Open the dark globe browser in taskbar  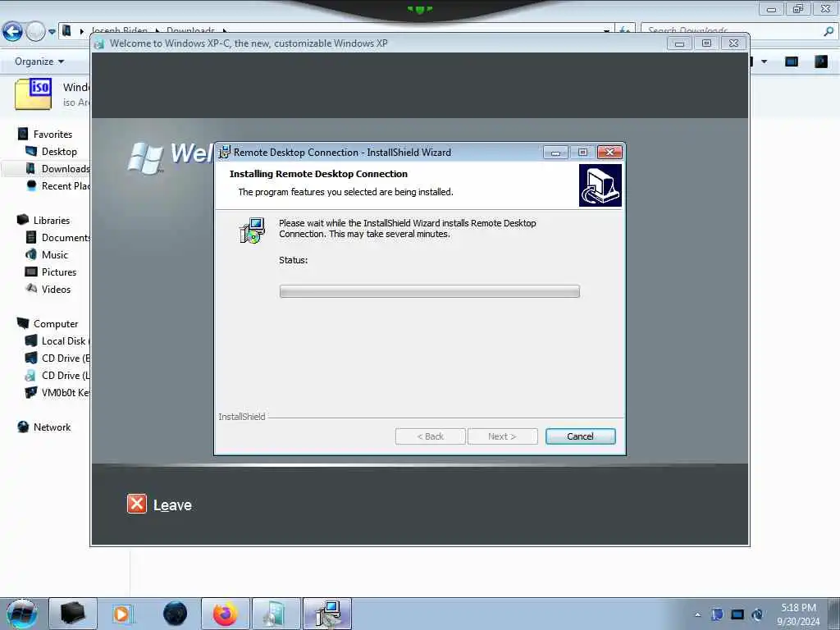[176, 614]
